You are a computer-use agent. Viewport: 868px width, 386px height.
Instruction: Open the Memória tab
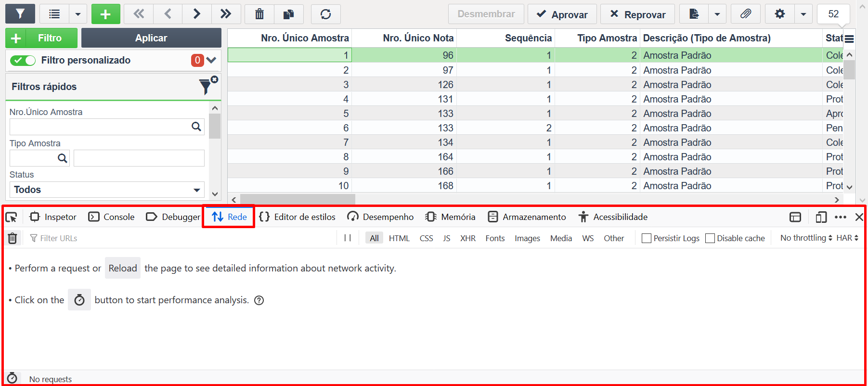[451, 217]
